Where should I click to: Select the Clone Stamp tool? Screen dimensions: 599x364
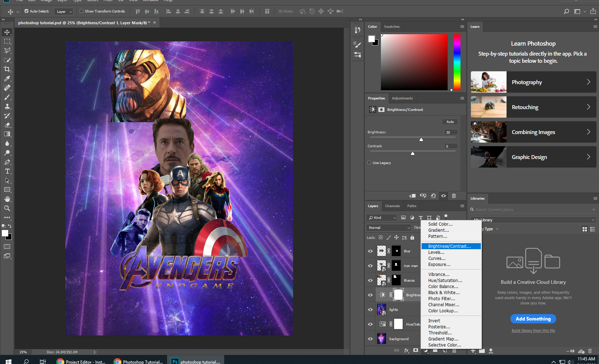tap(7, 106)
